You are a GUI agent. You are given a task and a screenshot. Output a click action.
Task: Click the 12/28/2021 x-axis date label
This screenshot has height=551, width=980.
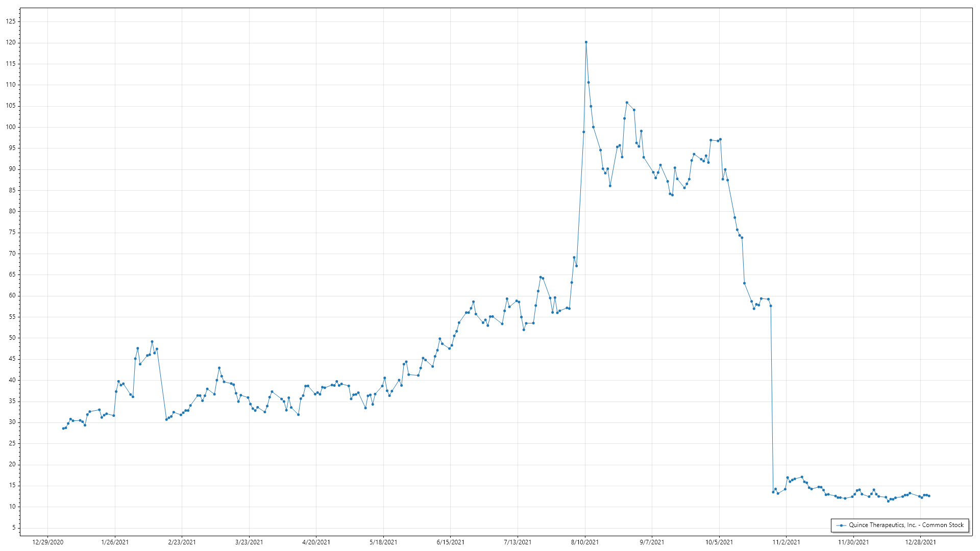920,542
